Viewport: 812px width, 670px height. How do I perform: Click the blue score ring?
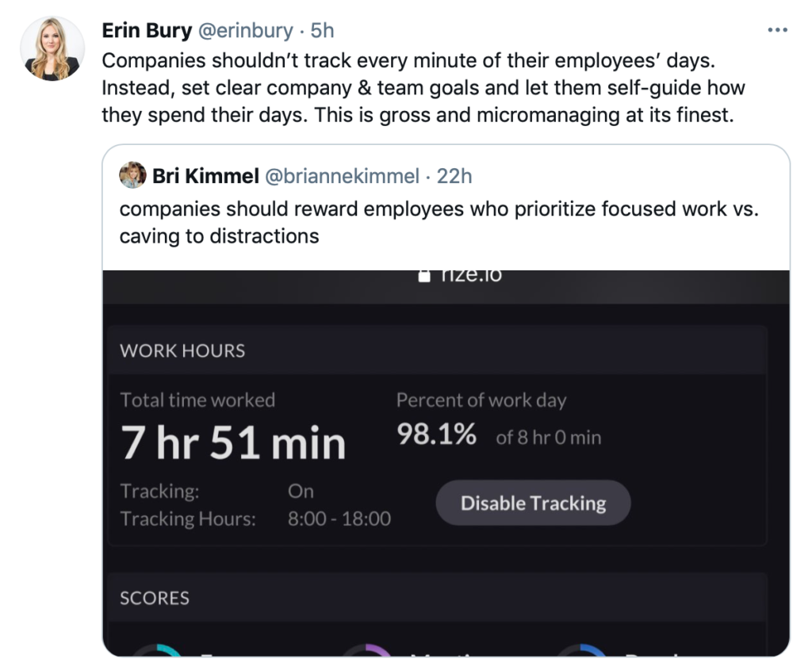pyautogui.click(x=581, y=652)
